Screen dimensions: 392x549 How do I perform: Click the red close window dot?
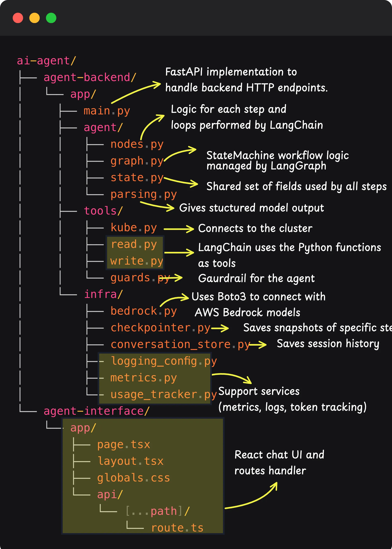click(18, 18)
